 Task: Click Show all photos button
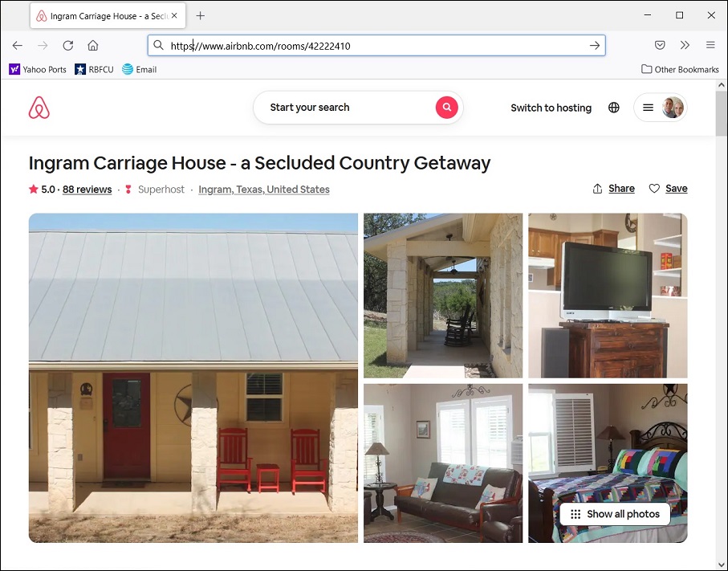pos(615,514)
